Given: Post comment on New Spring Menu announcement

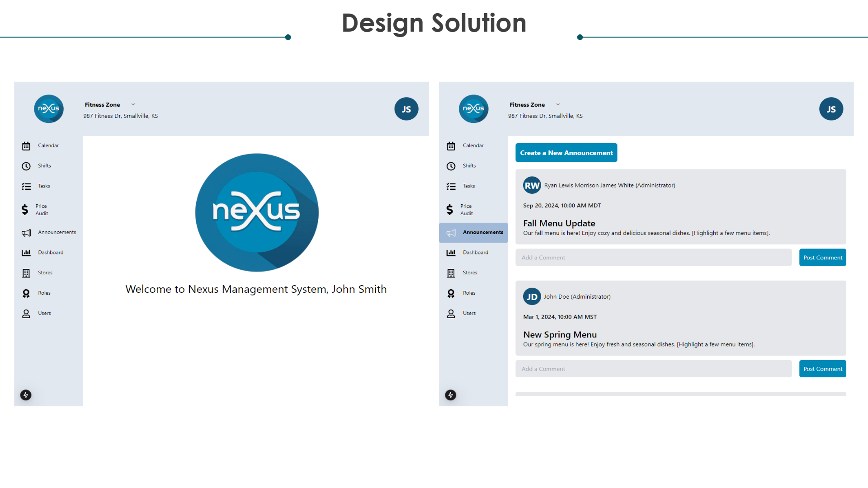Looking at the screenshot, I should click(822, 369).
